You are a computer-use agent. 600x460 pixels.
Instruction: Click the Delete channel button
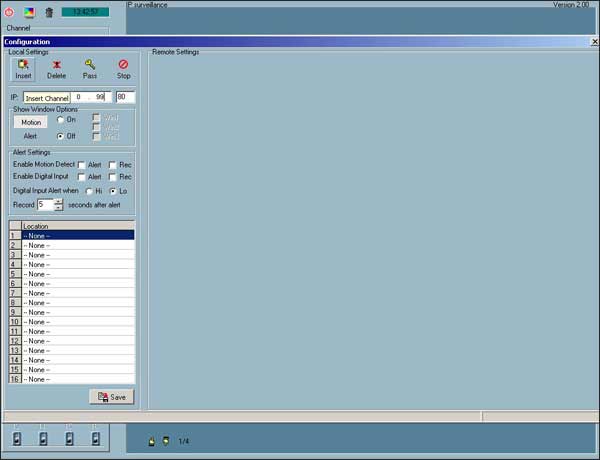pos(56,69)
